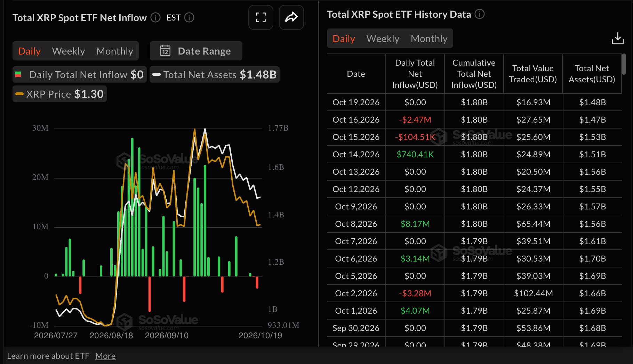Click the -$104.51K inflow value

415,137
